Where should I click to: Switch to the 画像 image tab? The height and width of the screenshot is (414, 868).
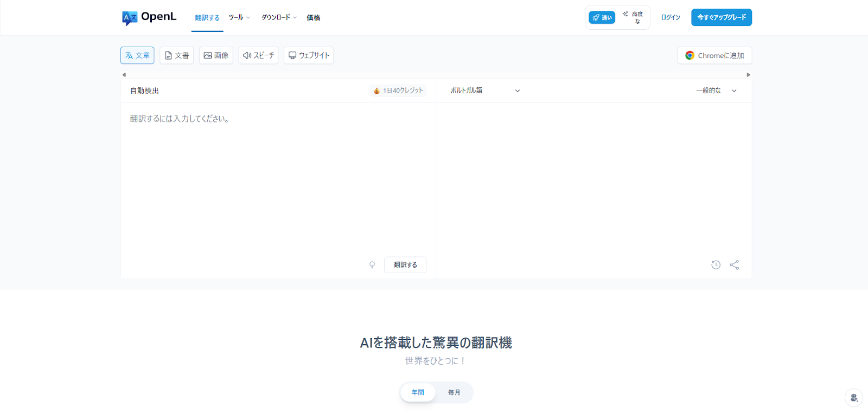216,55
